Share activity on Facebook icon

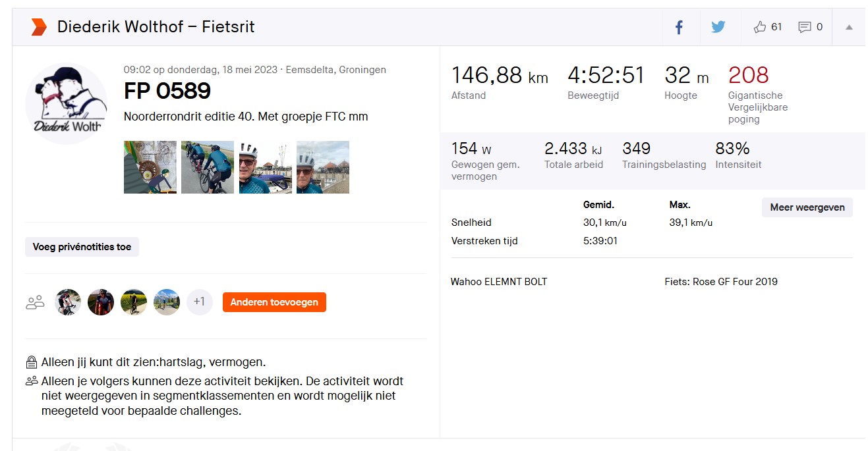click(x=679, y=27)
